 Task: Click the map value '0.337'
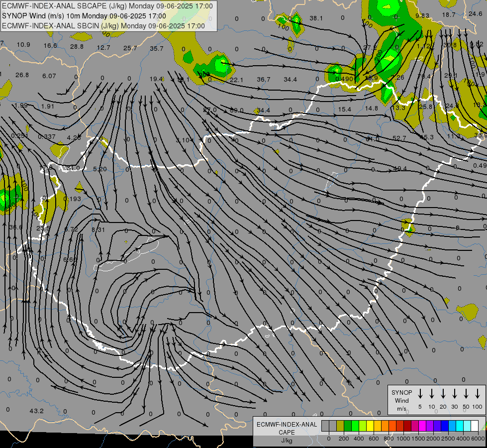tap(47, 136)
